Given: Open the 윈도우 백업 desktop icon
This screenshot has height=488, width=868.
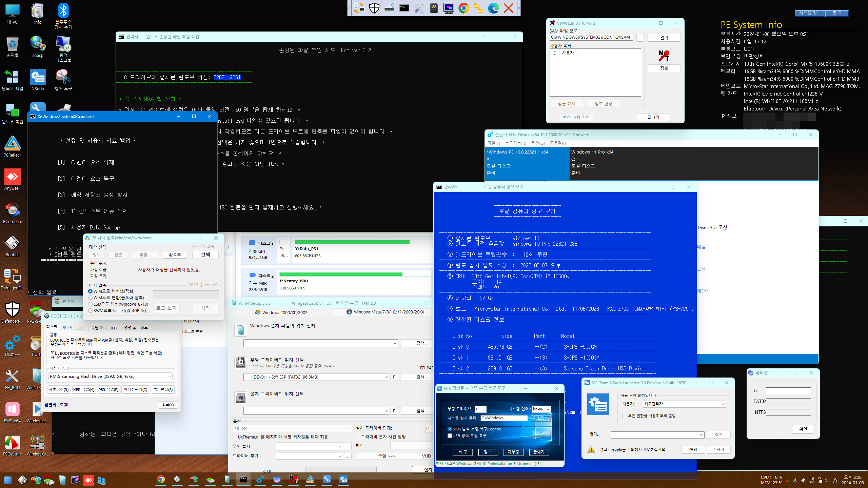Looking at the screenshot, I should [x=13, y=81].
